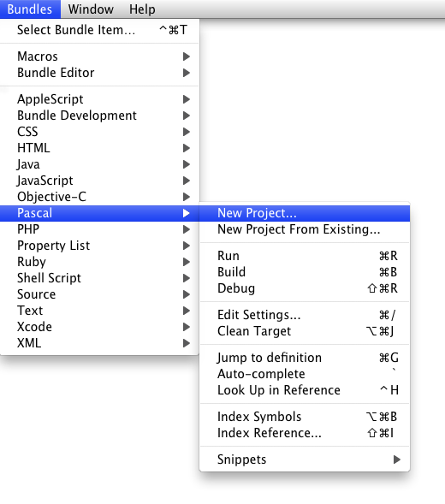Open the Snippets submenu arrow

pos(397,460)
